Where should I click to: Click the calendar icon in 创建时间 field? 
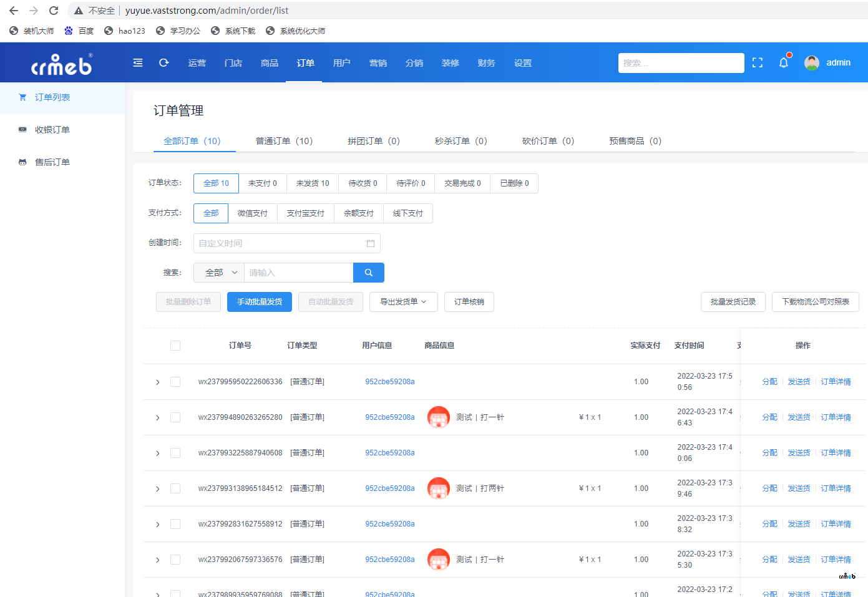click(x=371, y=243)
